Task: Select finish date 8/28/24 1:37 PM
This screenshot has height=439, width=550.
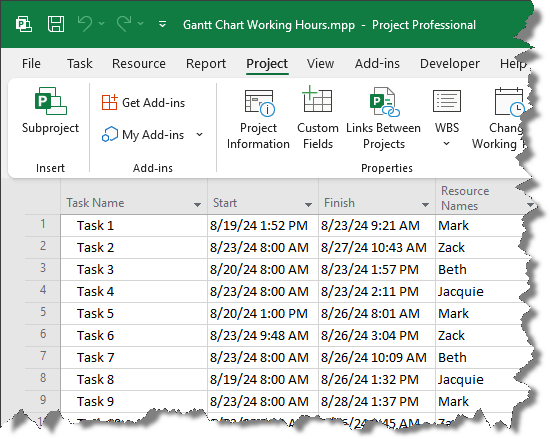Action: pos(377,401)
